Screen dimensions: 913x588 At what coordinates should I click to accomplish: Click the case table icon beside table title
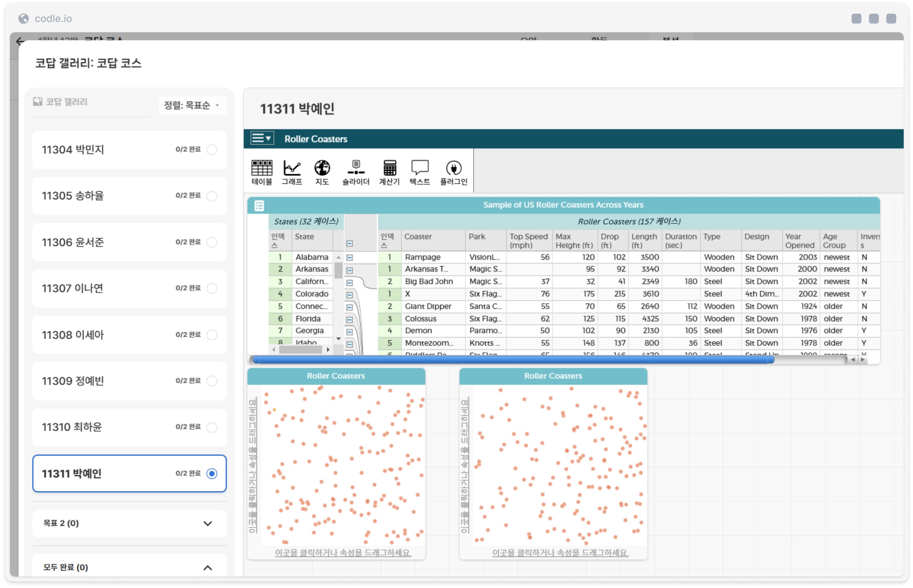click(259, 206)
